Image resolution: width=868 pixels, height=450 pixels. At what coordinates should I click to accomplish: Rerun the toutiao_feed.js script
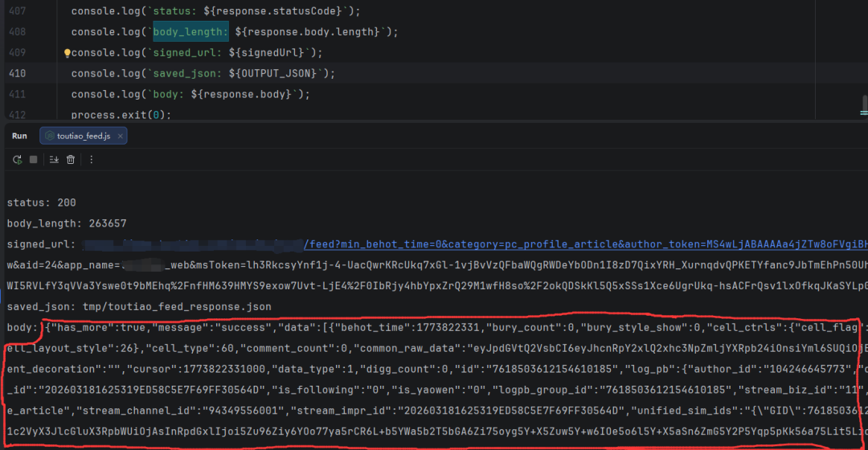click(x=17, y=160)
